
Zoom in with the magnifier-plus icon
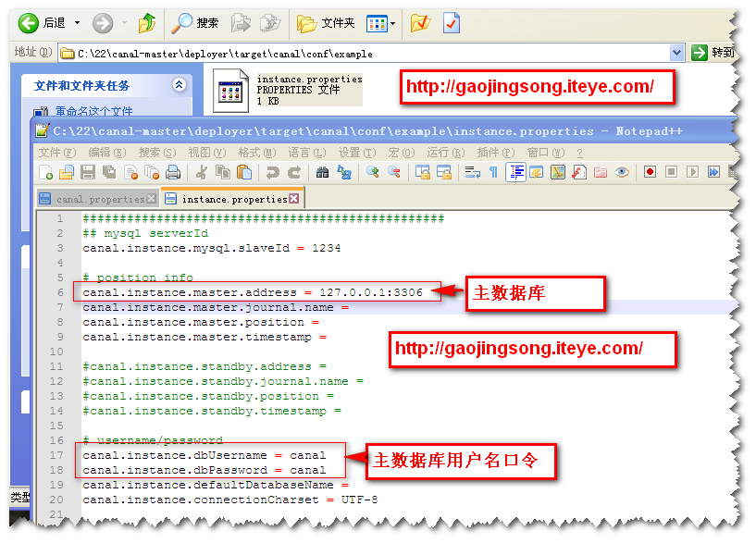pos(373,172)
